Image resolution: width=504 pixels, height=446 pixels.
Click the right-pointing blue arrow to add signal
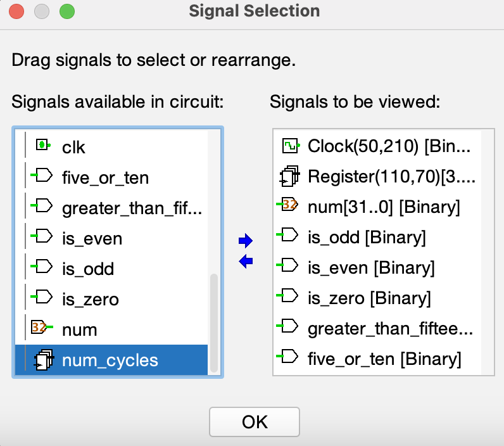click(x=246, y=241)
